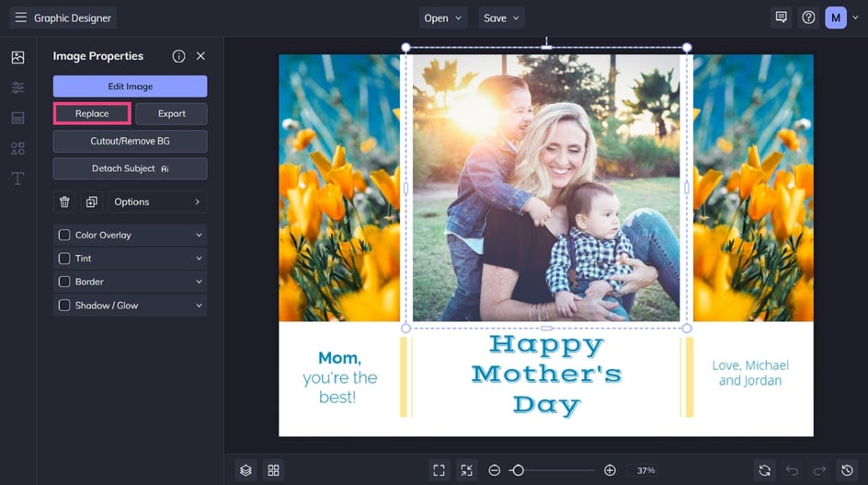Click the top-left selection corner handle
The height and width of the screenshot is (485, 868).
click(405, 48)
